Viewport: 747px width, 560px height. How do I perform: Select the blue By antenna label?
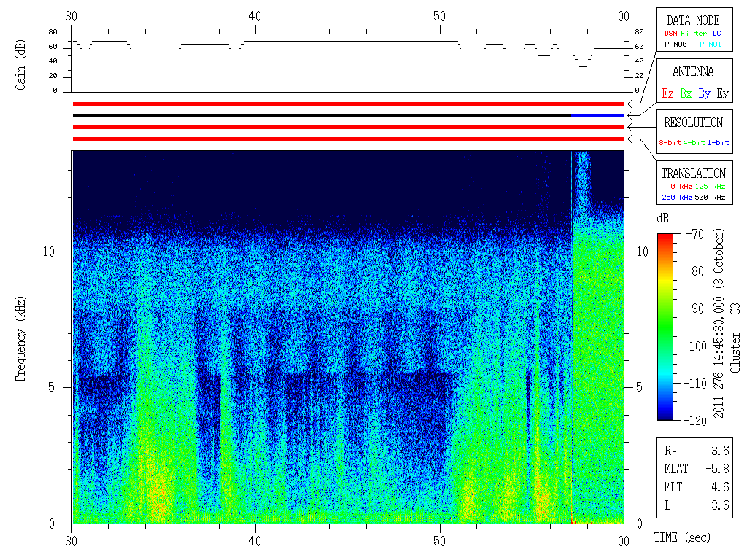(x=704, y=93)
